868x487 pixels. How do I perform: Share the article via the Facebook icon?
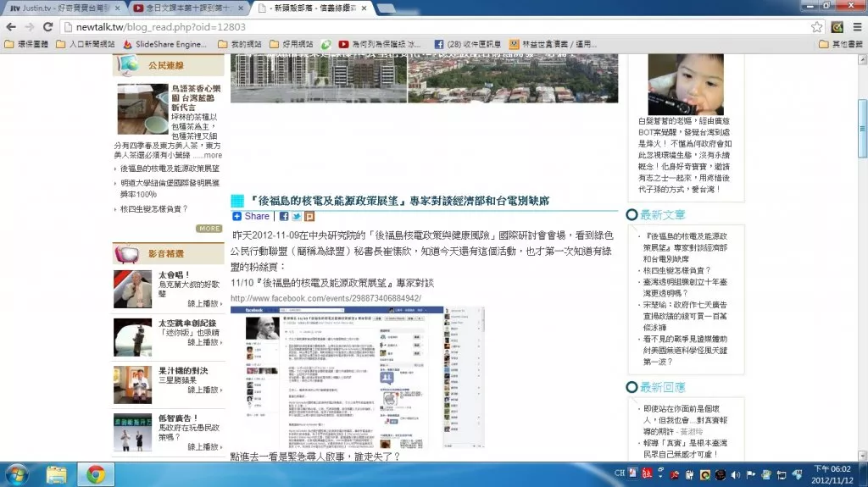tap(284, 216)
